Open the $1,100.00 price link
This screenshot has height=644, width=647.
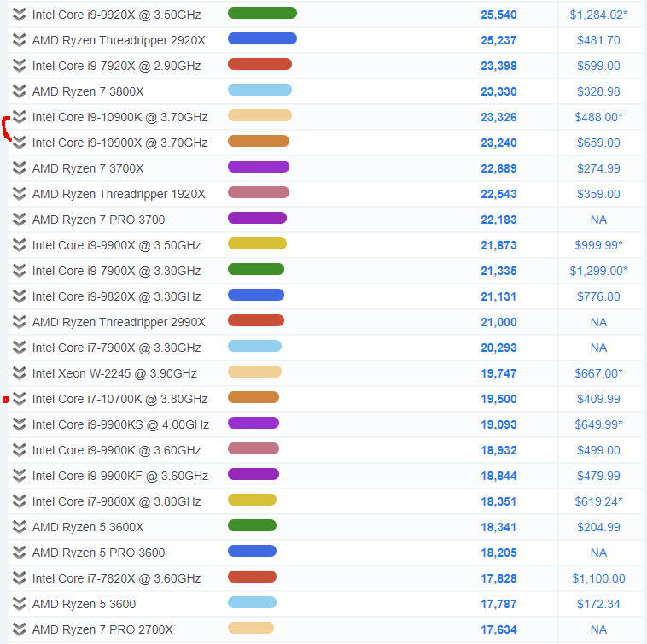598,578
